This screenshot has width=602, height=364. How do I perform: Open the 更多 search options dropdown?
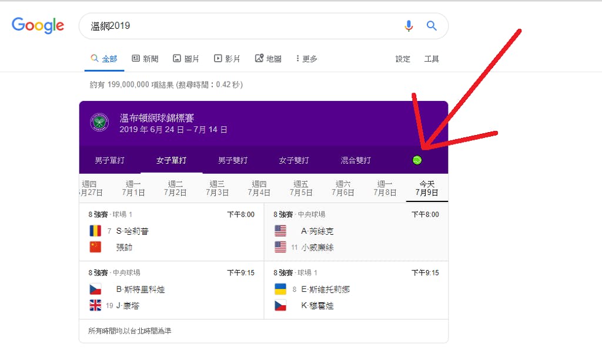[x=306, y=59]
